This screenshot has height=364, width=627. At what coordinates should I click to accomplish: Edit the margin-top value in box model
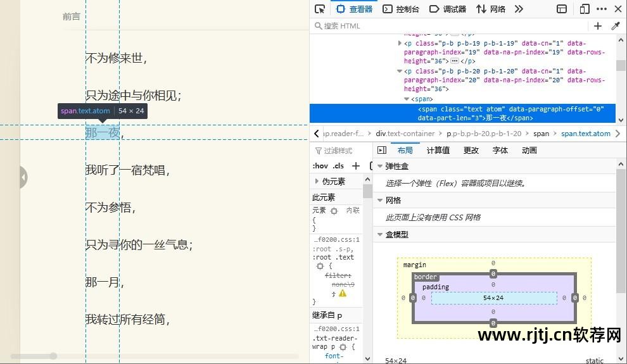tap(493, 263)
